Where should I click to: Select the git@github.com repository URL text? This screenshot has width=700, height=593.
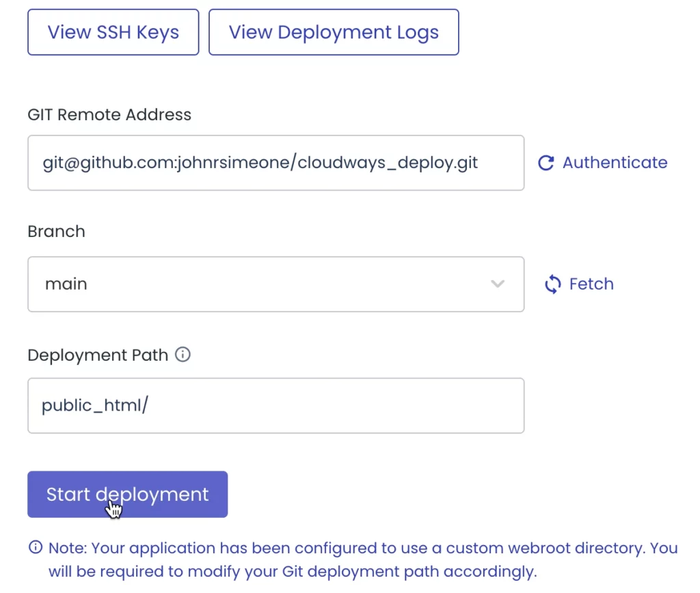(x=260, y=163)
